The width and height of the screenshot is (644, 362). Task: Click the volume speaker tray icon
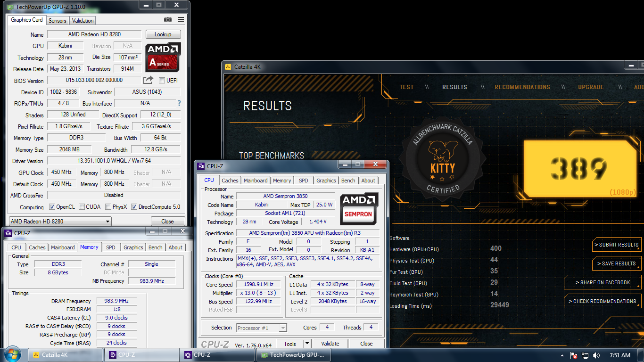pos(596,355)
